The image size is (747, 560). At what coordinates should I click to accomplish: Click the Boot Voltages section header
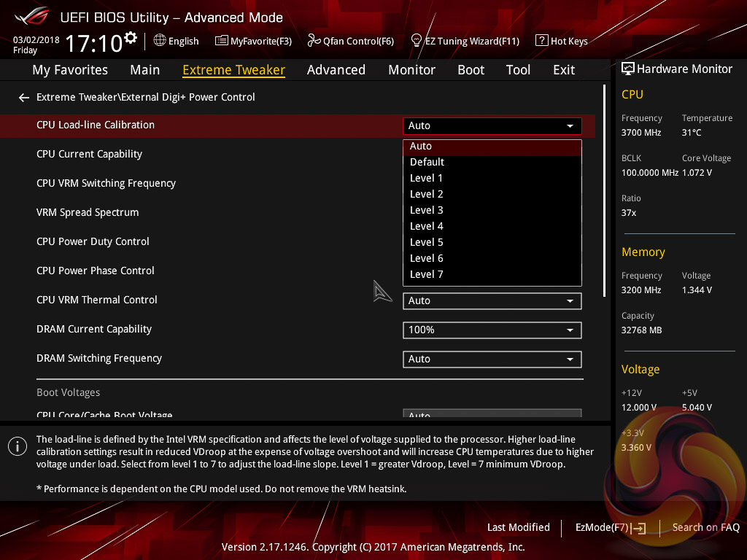pyautogui.click(x=68, y=393)
